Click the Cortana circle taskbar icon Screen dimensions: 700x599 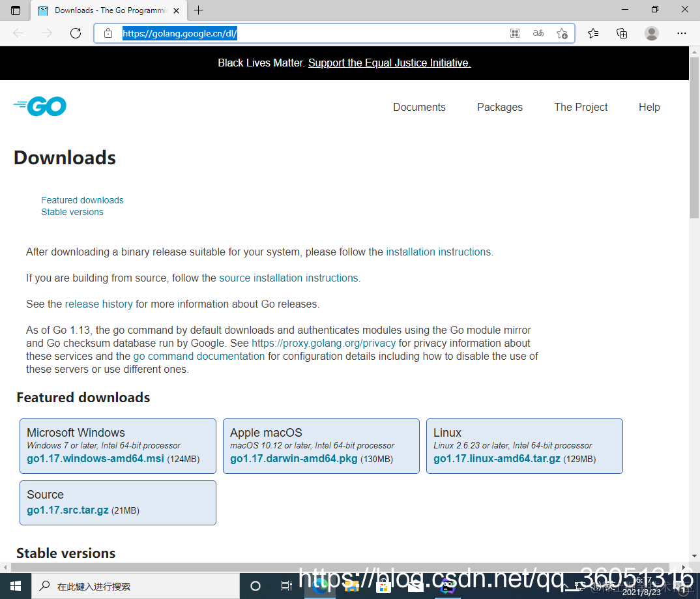click(x=255, y=586)
